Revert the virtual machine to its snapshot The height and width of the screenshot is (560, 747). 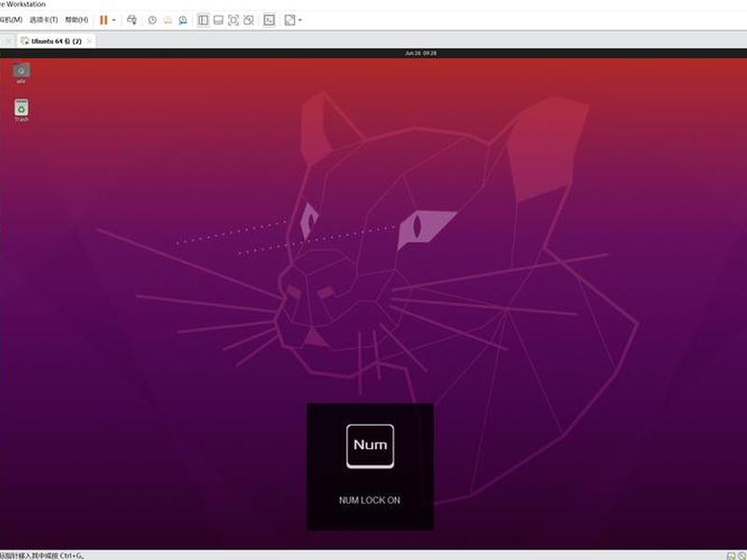pyautogui.click(x=167, y=20)
